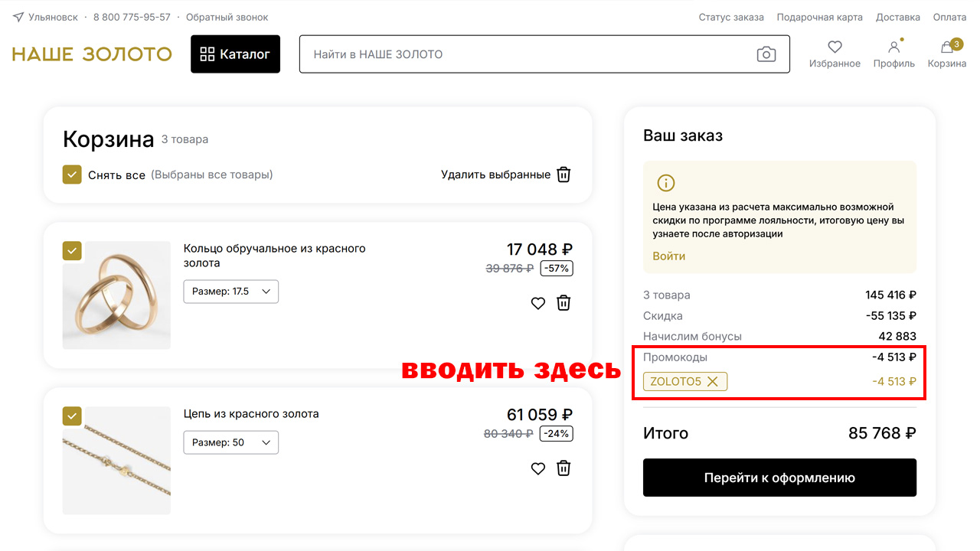Open Подарочная карта link
This screenshot has width=980, height=551.
819,17
